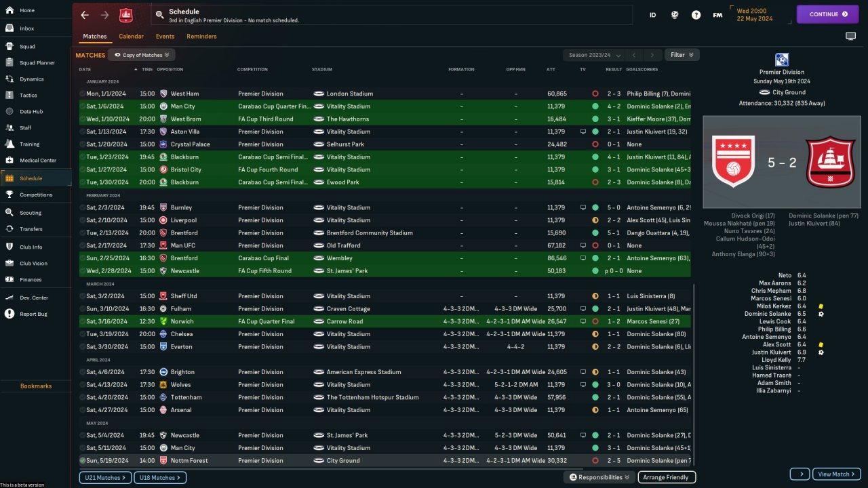Open Club Vision
The height and width of the screenshot is (488, 868).
click(35, 263)
